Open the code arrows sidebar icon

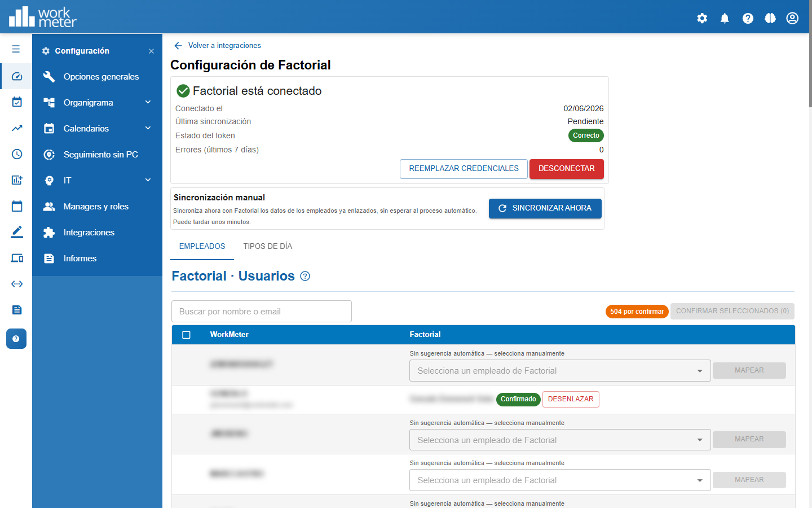(x=17, y=284)
